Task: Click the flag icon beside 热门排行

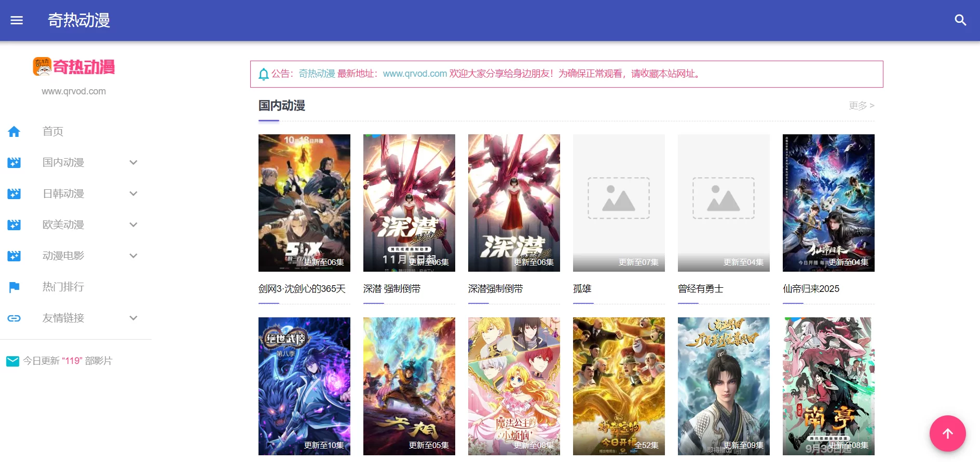Action: click(14, 287)
